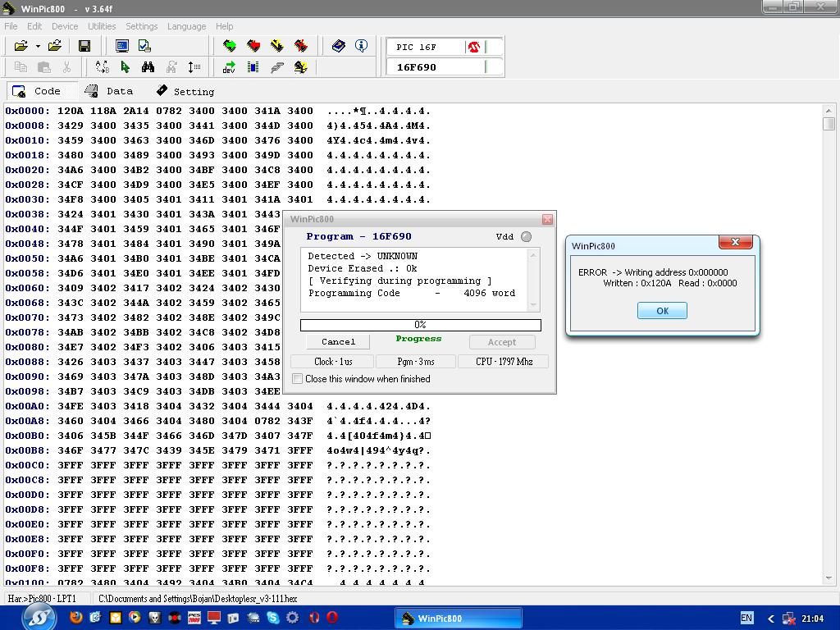Click the Save floppy disk icon
The width and height of the screenshot is (840, 630).
pos(84,46)
